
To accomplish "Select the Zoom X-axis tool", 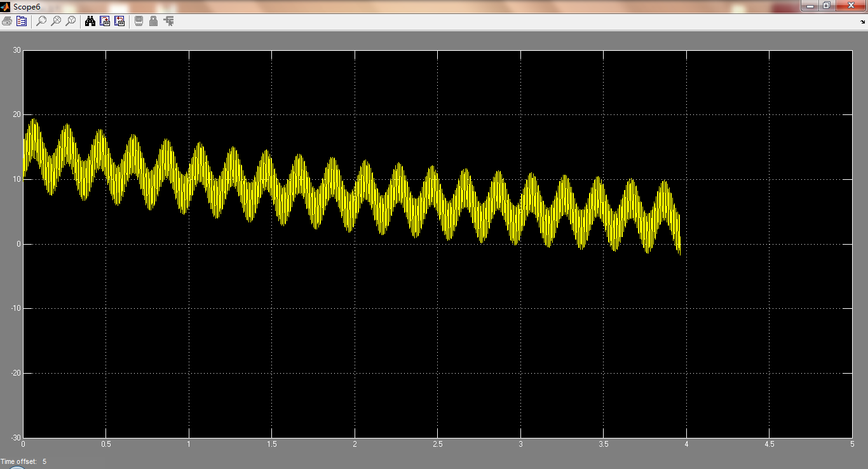I will [x=56, y=21].
